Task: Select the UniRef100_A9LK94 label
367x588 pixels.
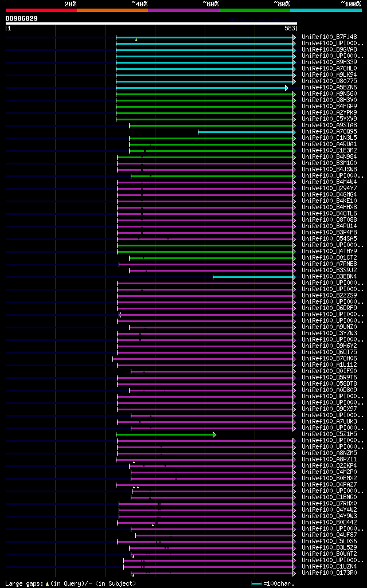Action: (330, 75)
